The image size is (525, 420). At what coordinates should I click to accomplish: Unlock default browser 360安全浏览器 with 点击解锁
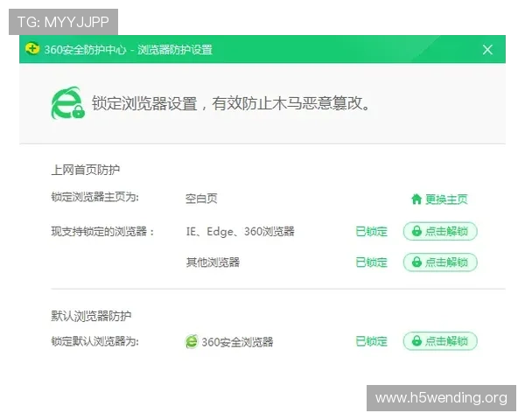(440, 341)
